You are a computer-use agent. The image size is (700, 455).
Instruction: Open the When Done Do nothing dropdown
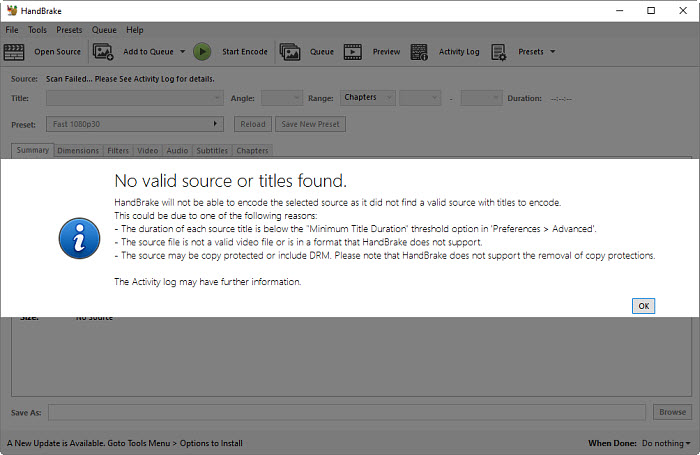666,443
